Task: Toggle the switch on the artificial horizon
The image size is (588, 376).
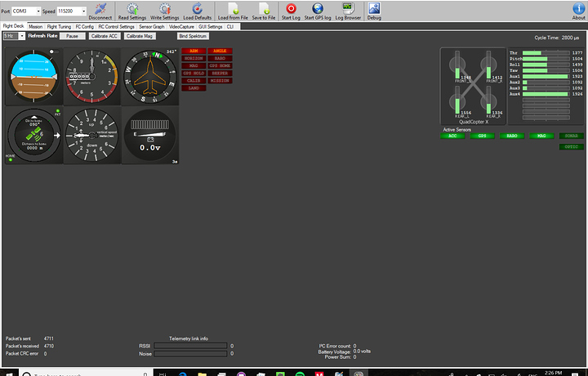Action: pos(54,51)
